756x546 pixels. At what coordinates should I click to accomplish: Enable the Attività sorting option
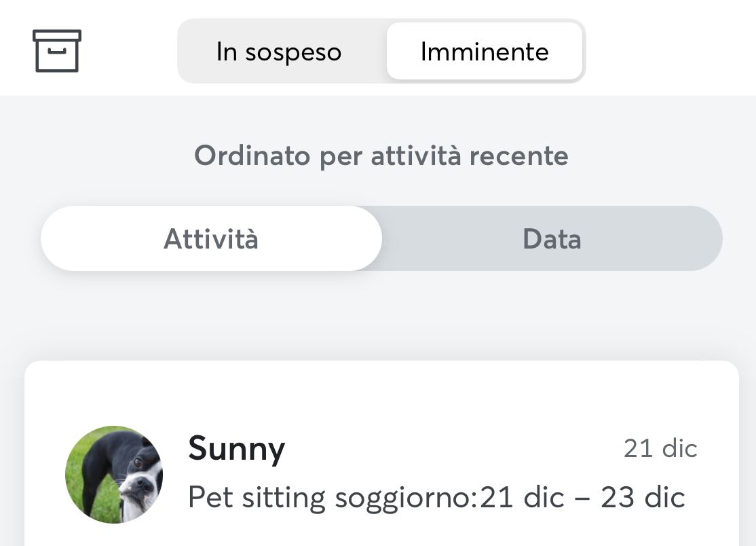coord(211,238)
